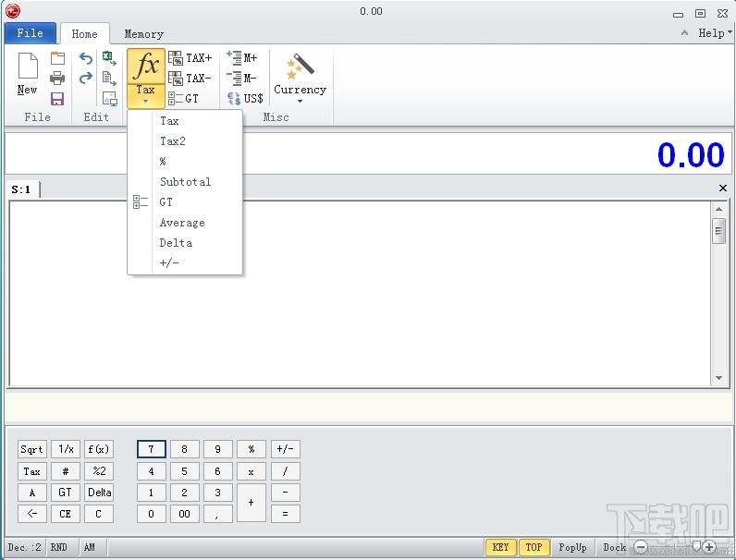Choose +/- from the dropdown menu
Viewport: 736px width, 560px height.
coord(185,262)
